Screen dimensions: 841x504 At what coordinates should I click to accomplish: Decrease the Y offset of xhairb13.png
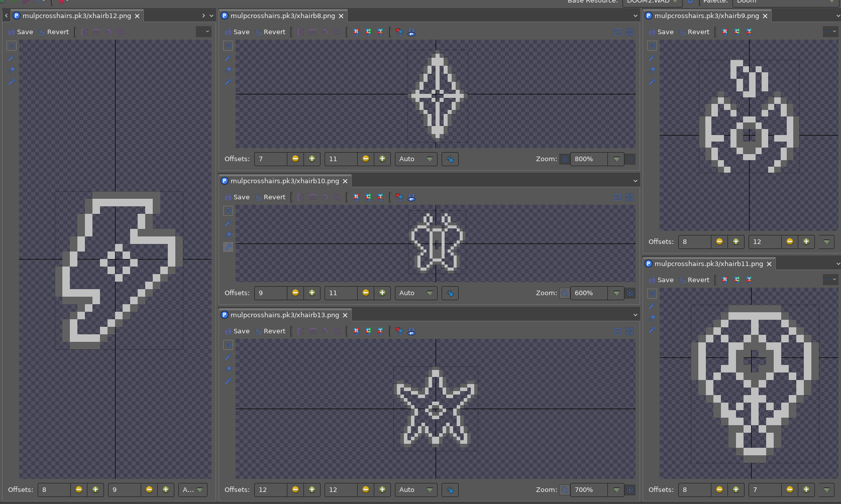point(366,490)
